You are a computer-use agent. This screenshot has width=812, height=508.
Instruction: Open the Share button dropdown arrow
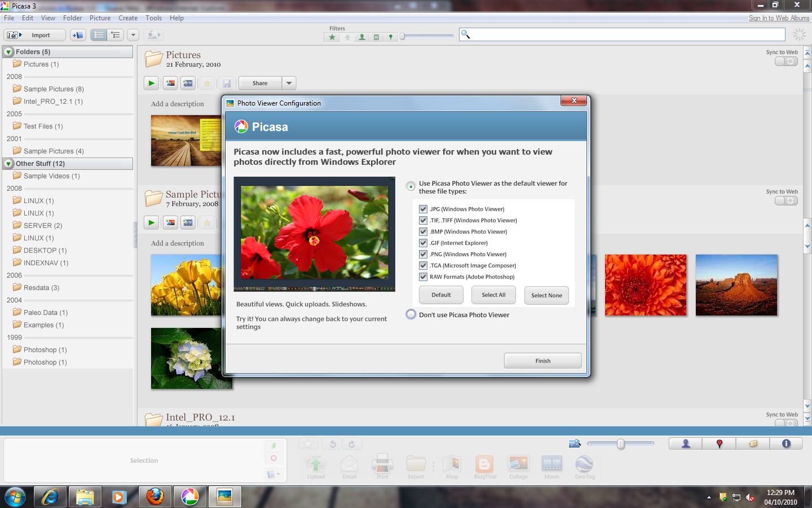tap(289, 83)
